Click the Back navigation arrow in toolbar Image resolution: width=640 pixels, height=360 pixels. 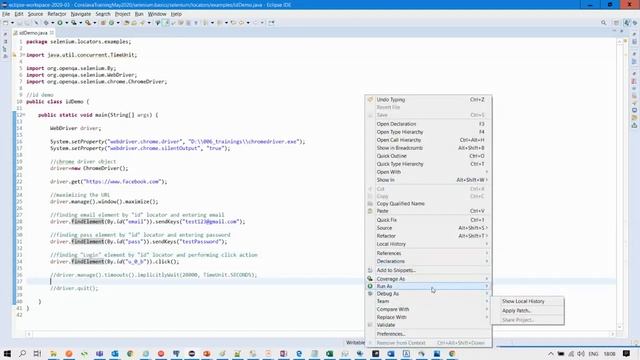(242, 23)
